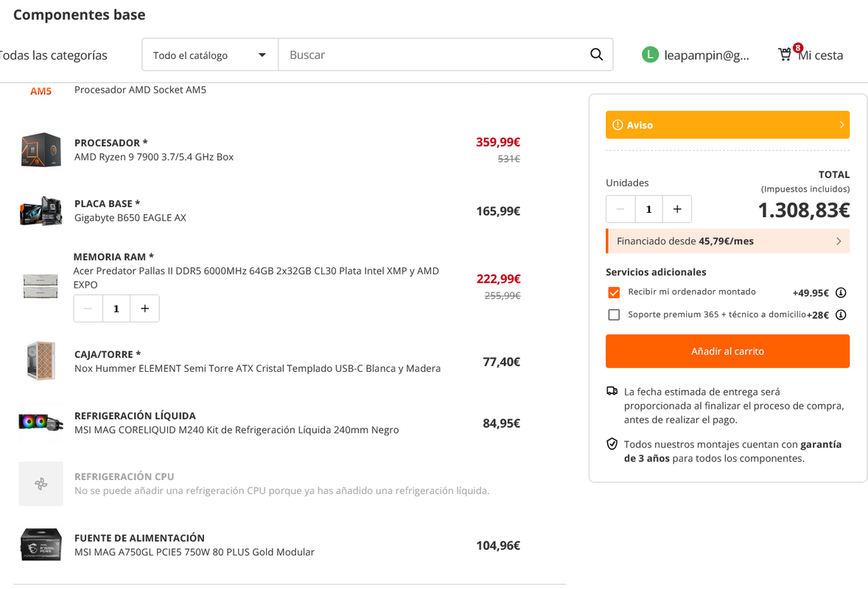This screenshot has height=589, width=868.
Task: Click the MSI MAG A750GL power supply image
Action: tap(41, 545)
